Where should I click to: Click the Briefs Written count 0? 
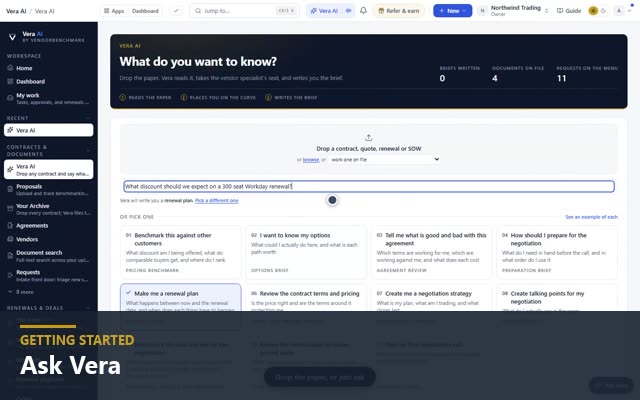pos(442,78)
